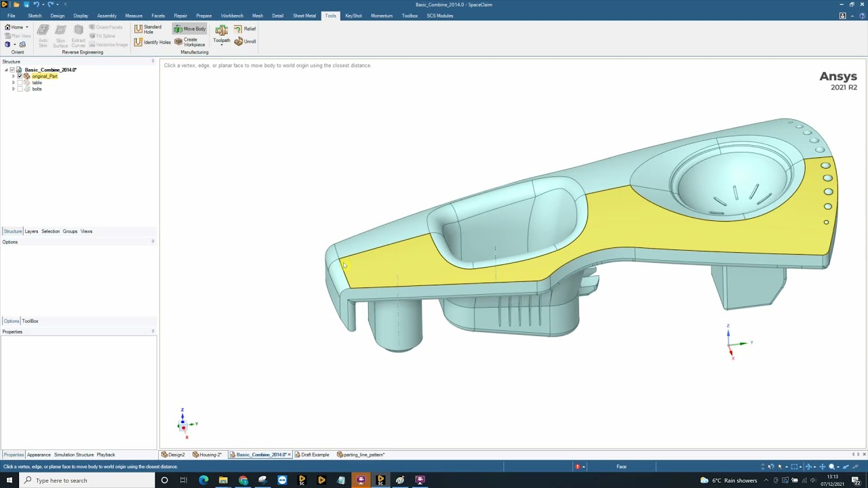Open the Repair ribbon tab
The width and height of the screenshot is (868, 488).
180,16
